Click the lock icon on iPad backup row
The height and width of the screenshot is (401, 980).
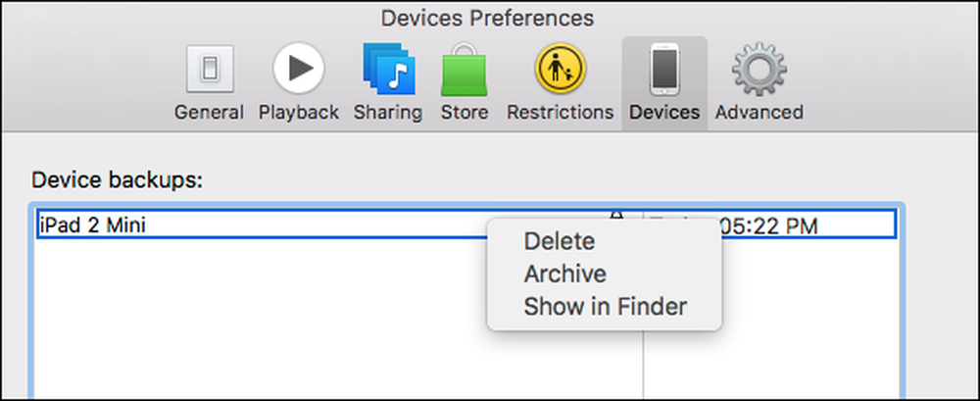(x=616, y=215)
